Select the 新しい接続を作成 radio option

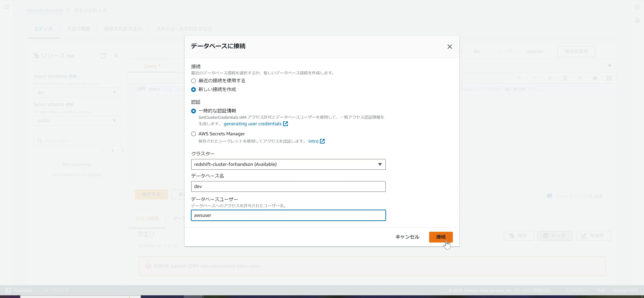[x=194, y=90]
